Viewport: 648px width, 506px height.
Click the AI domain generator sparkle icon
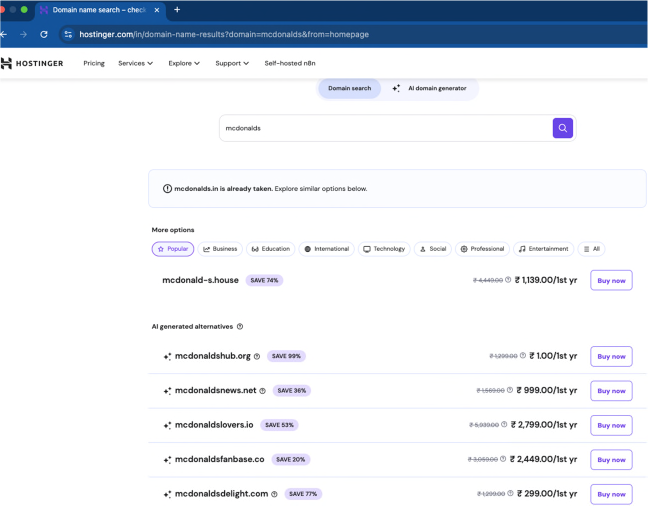click(396, 88)
